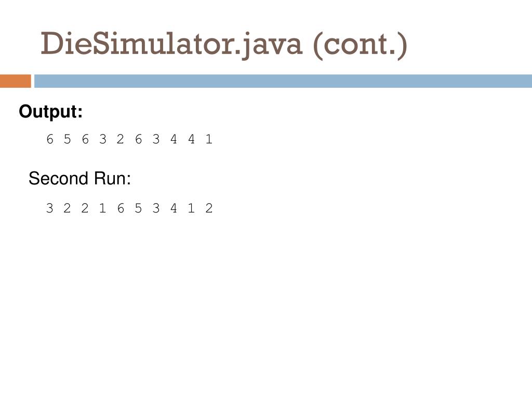532x399 pixels.
Task: Click digit 5 in Second Run row
Action: pyautogui.click(x=138, y=208)
